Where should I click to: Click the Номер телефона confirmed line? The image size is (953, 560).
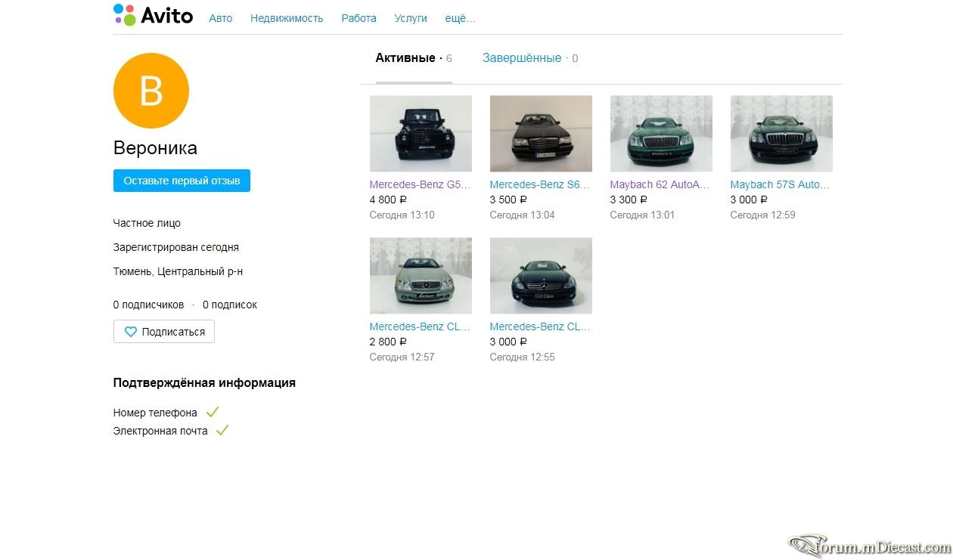pyautogui.click(x=166, y=413)
